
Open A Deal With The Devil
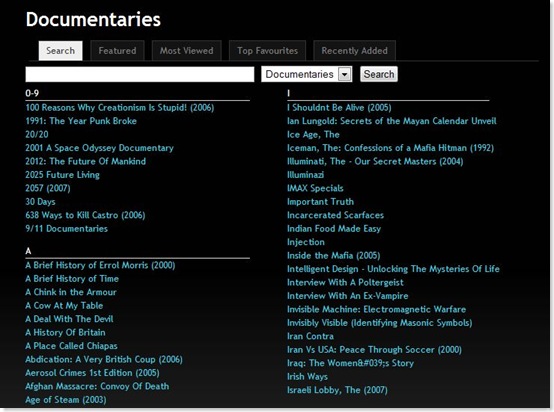(x=69, y=319)
